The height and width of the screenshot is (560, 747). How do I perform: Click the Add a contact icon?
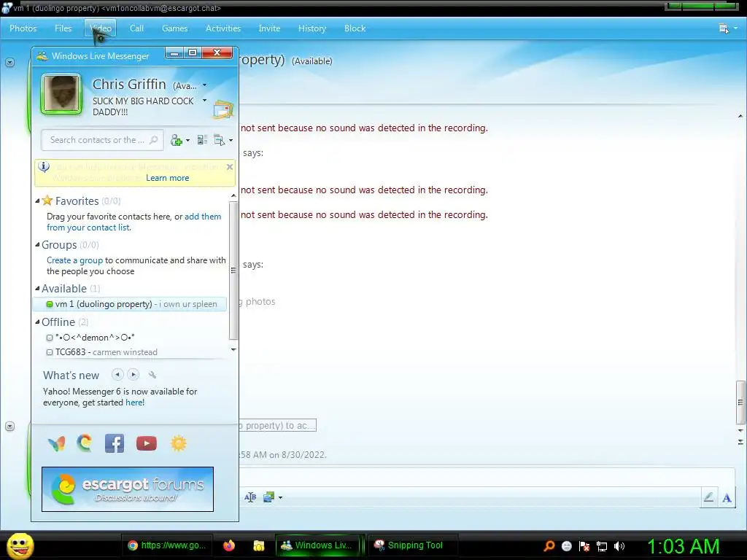177,140
